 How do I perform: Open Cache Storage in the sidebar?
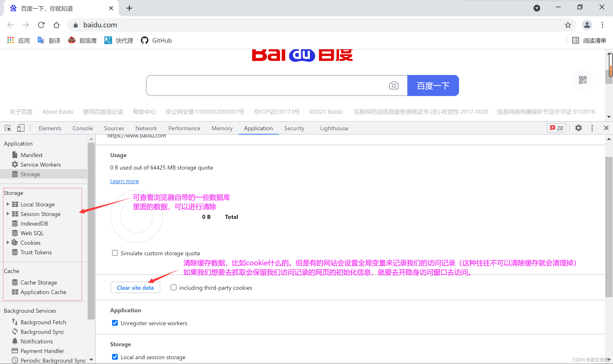tap(39, 282)
